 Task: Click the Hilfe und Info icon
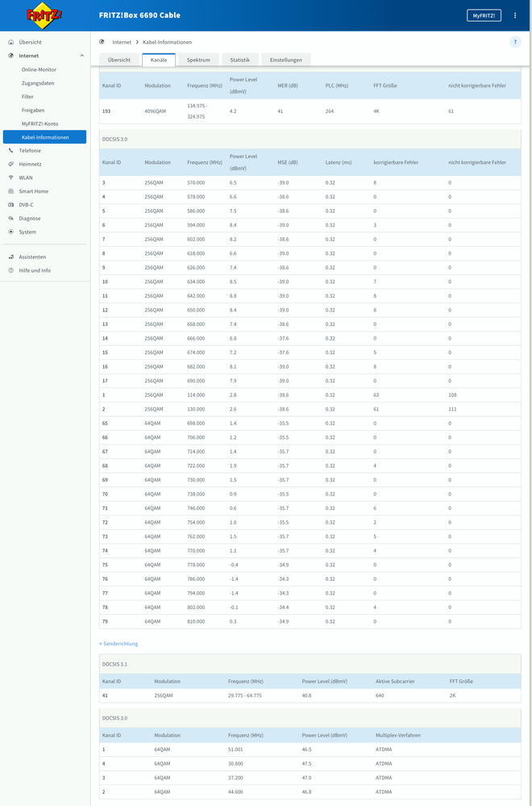(x=11, y=270)
